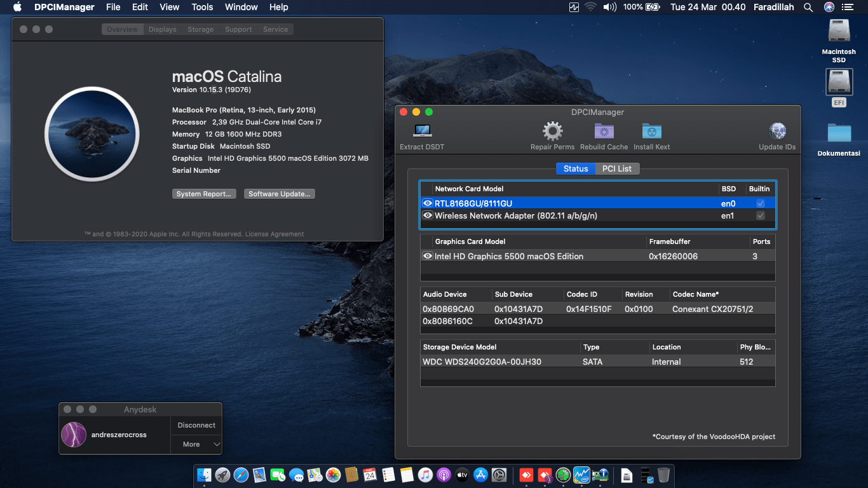Click the Update IDs globe icon
Image resolution: width=868 pixels, height=488 pixels.
(x=777, y=132)
